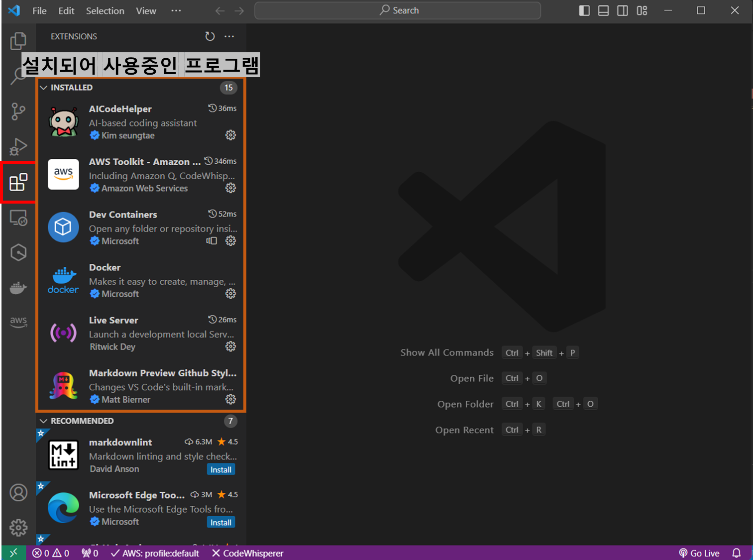This screenshot has height=560, width=753.
Task: Click the ports forwarded indicator showing 0
Action: pyautogui.click(x=90, y=553)
